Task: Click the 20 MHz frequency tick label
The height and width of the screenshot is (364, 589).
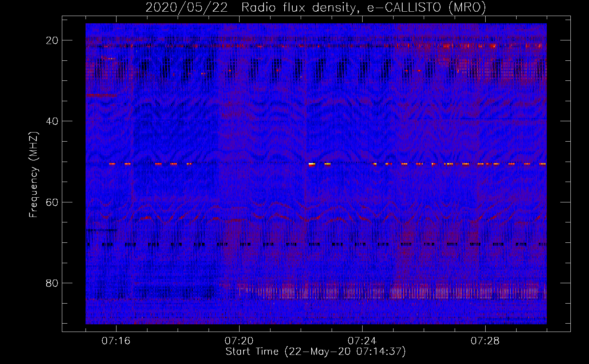Action: point(52,40)
